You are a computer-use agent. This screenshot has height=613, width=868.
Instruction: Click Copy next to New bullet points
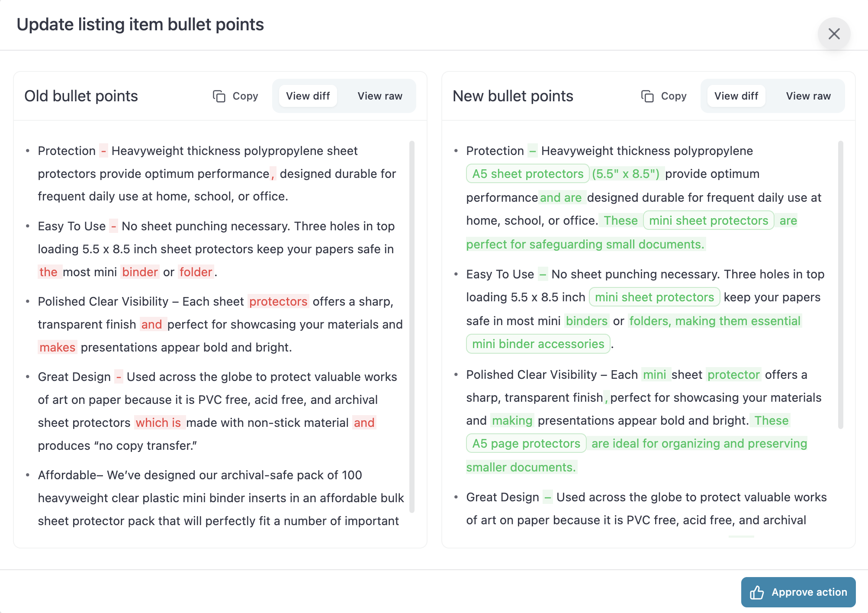coord(665,96)
